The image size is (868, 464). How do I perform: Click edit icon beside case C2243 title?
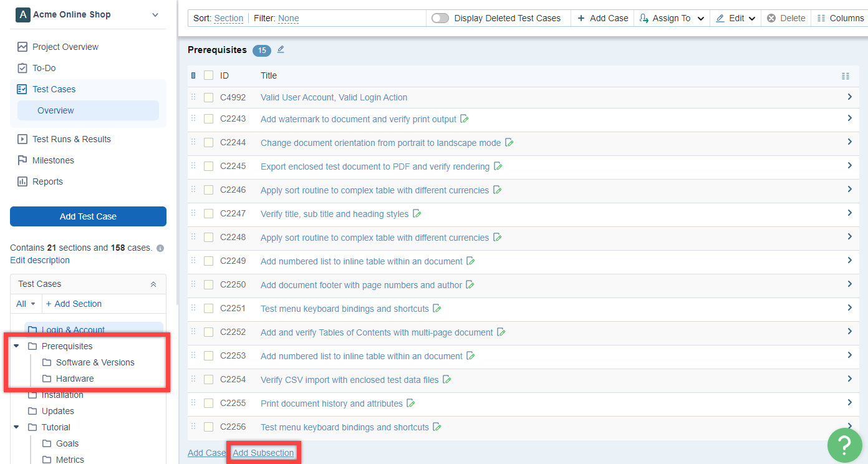tap(465, 119)
